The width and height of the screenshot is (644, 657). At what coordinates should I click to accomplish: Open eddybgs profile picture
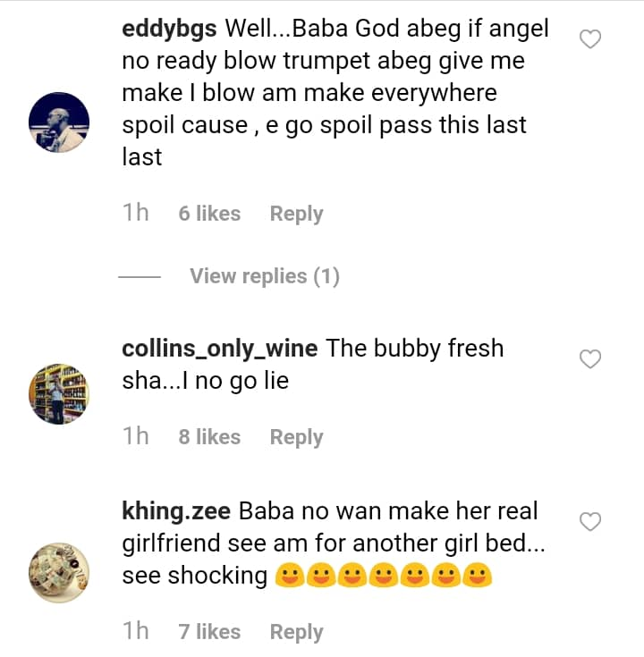point(60,122)
